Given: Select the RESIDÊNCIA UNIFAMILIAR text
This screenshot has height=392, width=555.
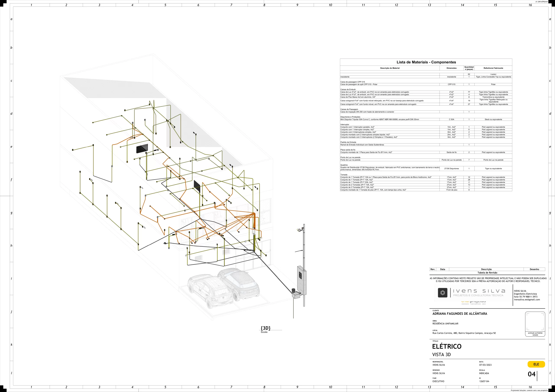Looking at the screenshot, I should point(445,324).
